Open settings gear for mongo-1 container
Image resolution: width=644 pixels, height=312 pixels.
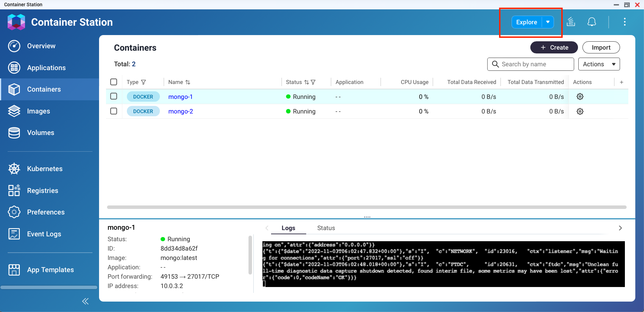[x=580, y=97]
